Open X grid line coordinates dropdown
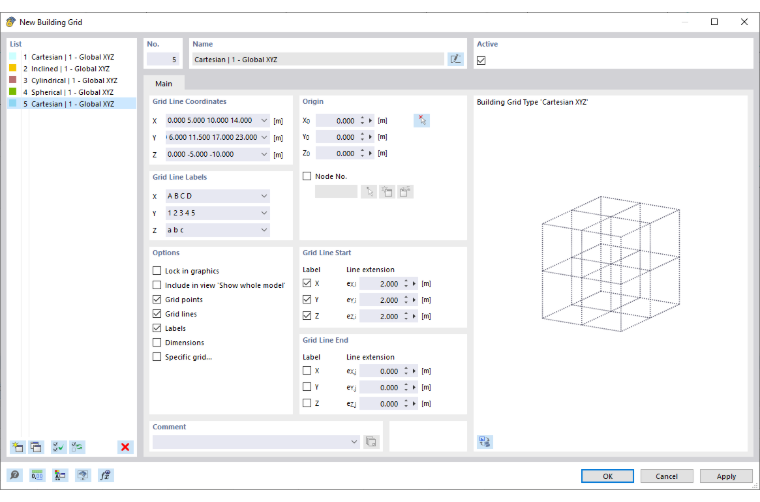The height and width of the screenshot is (502, 760). pyautogui.click(x=264, y=120)
